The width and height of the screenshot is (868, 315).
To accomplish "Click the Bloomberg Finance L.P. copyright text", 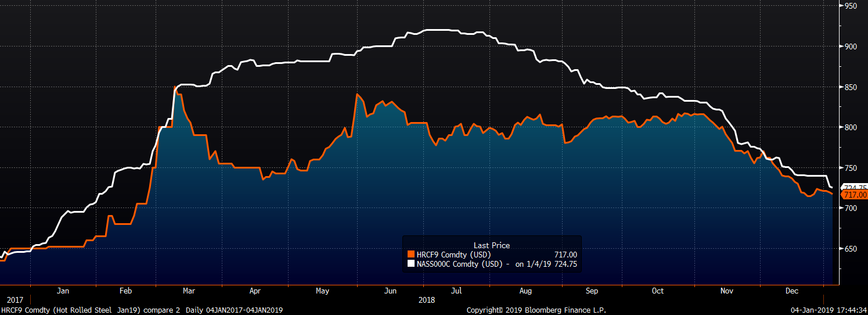I will coord(537,310).
